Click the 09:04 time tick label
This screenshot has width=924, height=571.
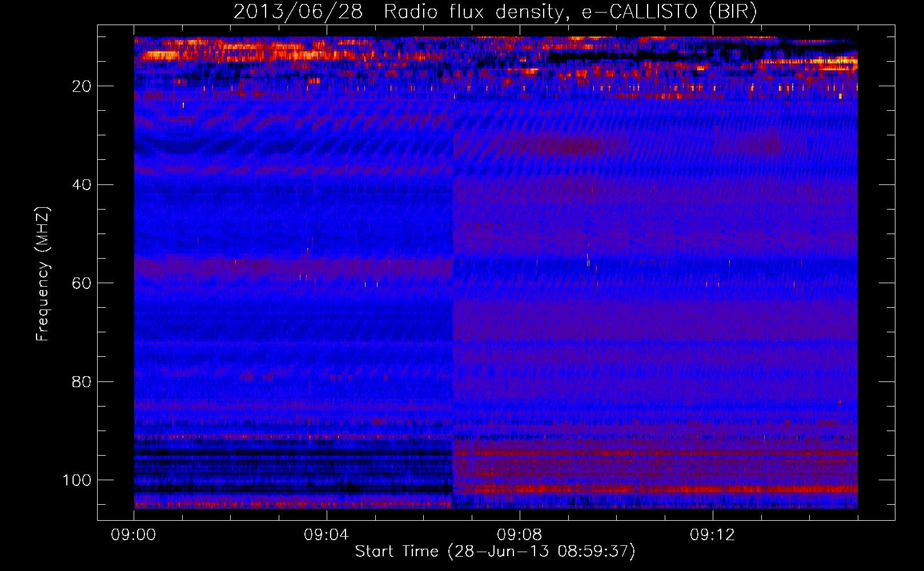click(327, 535)
